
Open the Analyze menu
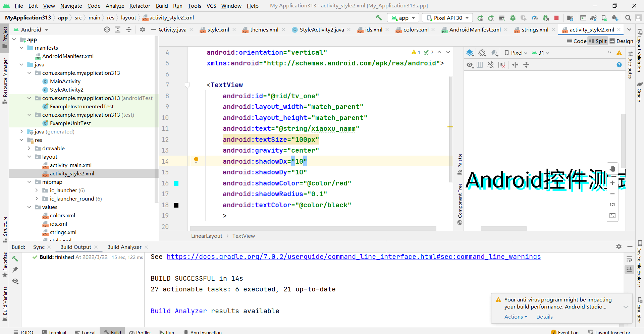pyautogui.click(x=115, y=6)
